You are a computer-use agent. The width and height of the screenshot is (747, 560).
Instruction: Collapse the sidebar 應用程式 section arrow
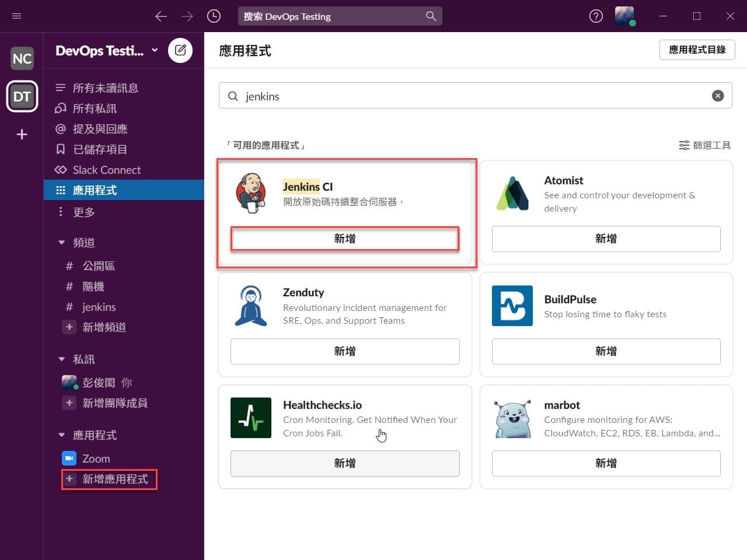pyautogui.click(x=61, y=435)
